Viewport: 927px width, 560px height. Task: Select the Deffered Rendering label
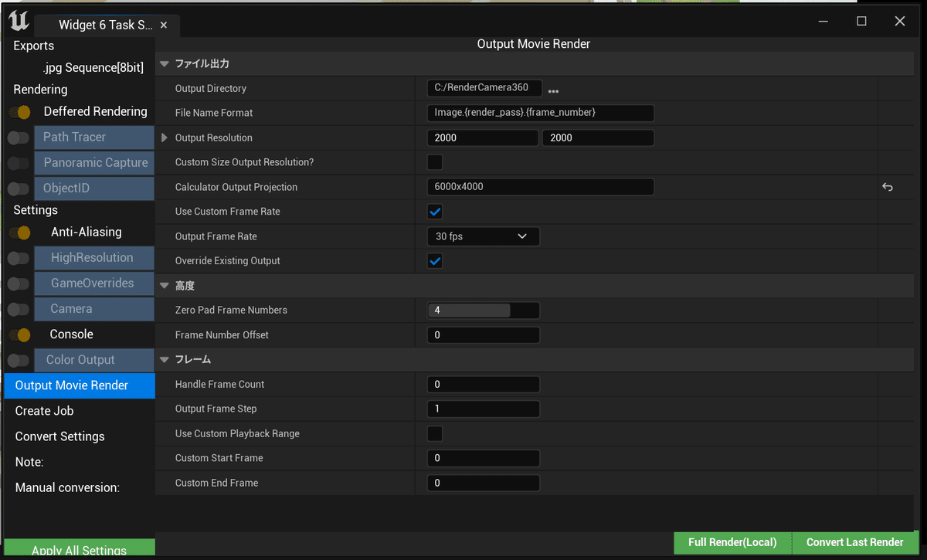point(95,112)
